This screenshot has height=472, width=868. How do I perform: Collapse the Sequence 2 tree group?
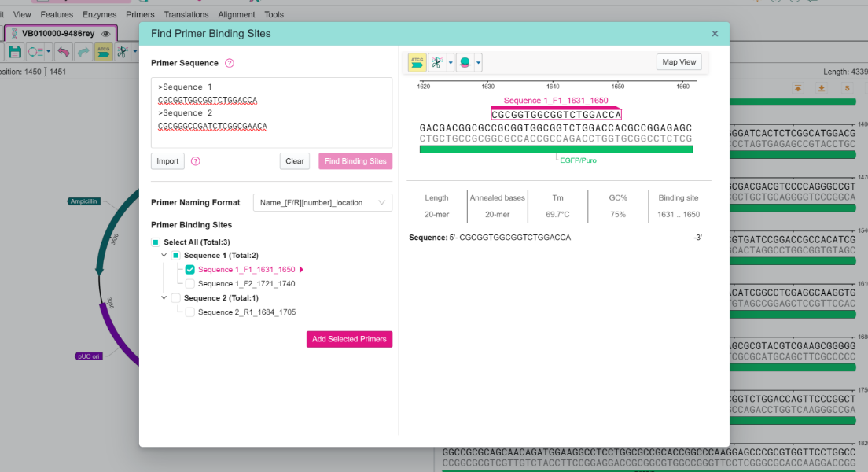click(x=164, y=298)
